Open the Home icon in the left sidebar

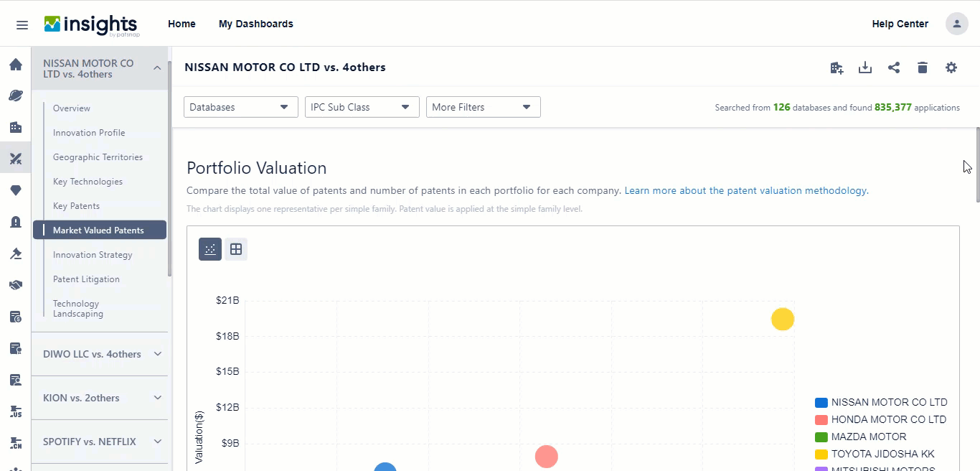point(16,64)
